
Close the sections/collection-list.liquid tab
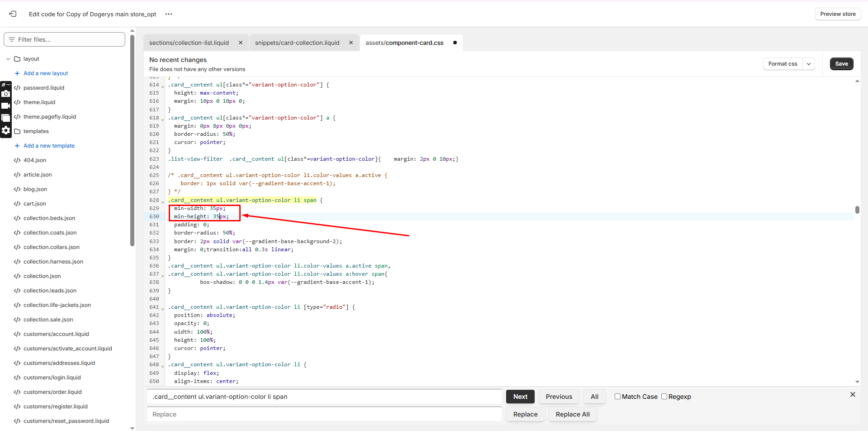point(241,43)
